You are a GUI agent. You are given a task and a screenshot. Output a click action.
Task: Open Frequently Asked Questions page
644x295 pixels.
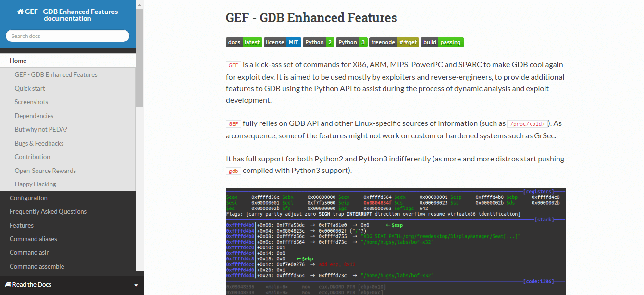(48, 211)
